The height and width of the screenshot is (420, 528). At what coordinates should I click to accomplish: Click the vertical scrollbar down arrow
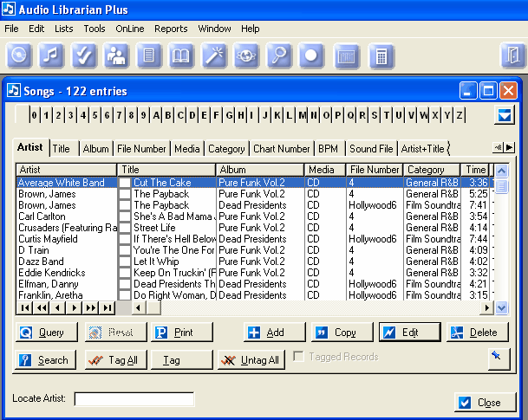pos(501,307)
